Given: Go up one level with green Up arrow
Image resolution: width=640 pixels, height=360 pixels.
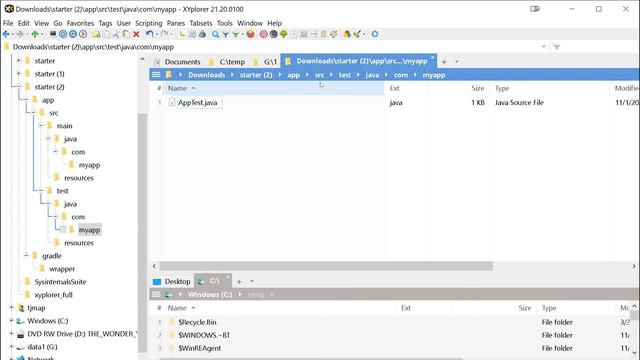Looking at the screenshot, I should tap(35, 34).
